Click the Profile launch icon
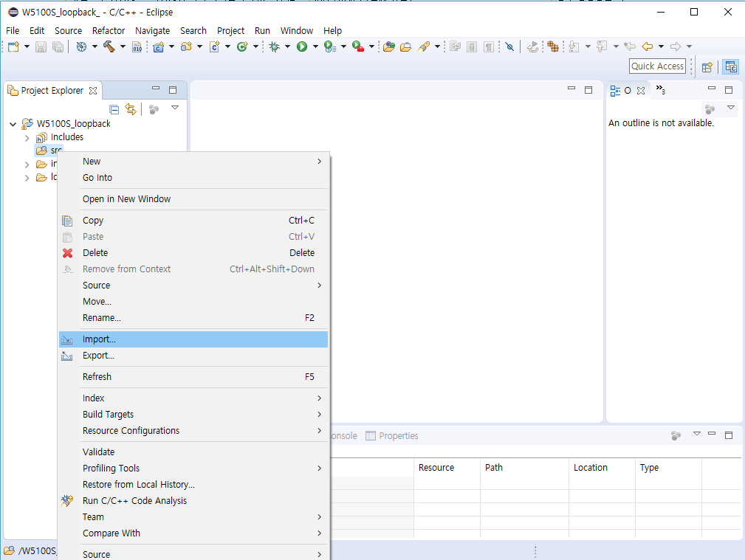Image resolution: width=745 pixels, height=560 pixels. [330, 46]
